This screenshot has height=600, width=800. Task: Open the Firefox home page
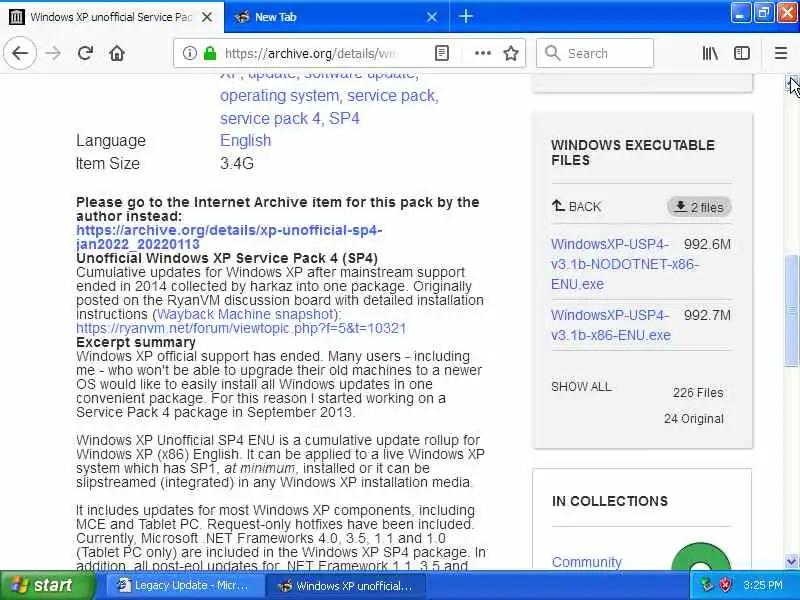117,53
